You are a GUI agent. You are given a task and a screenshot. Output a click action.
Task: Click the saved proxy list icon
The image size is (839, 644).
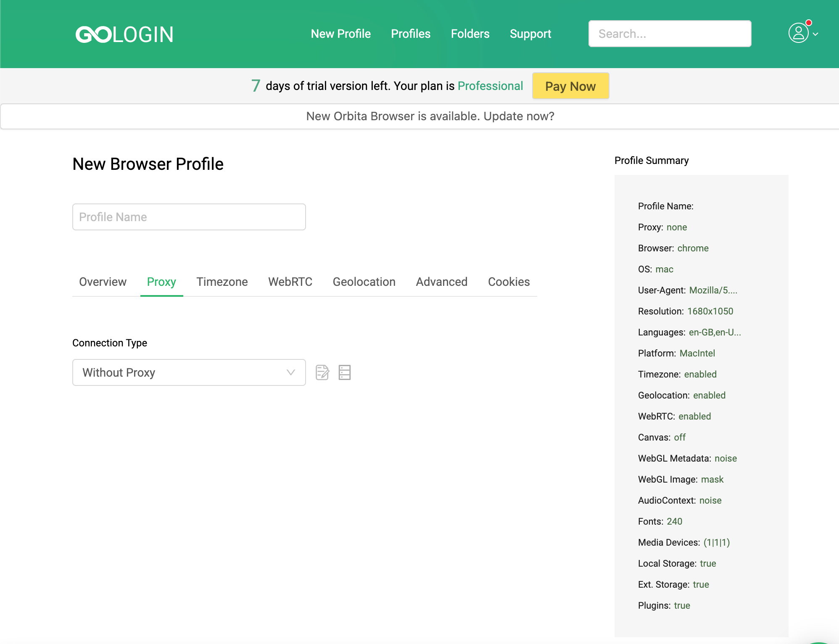345,372
